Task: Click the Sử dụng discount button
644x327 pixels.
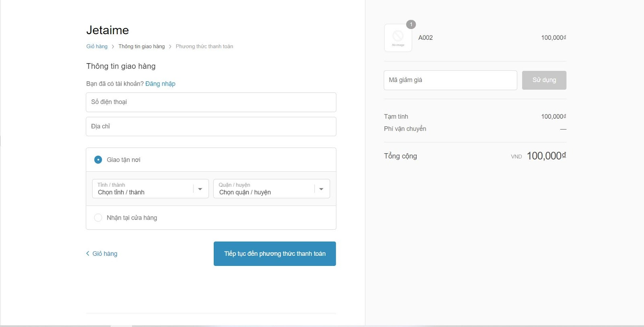Action: [544, 80]
